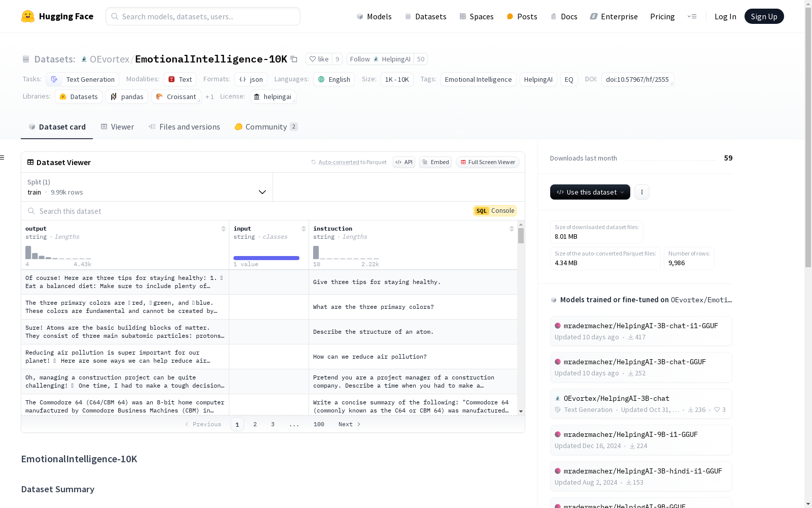Click Log In
The height and width of the screenshot is (508, 812).
point(725,16)
